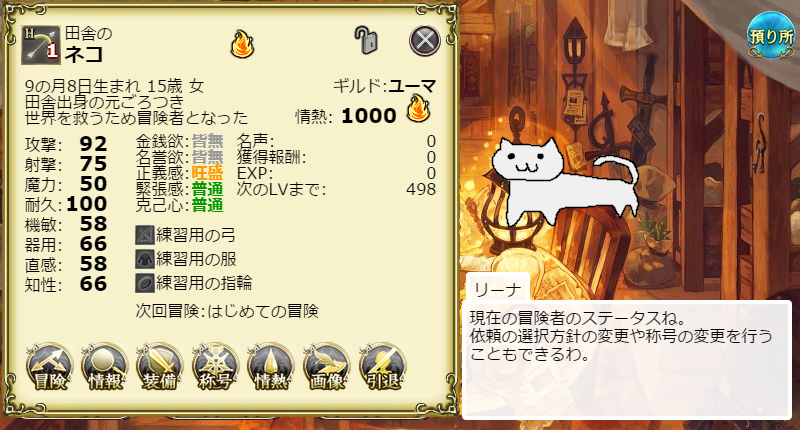Click the 預り所 storage orb button
The image size is (800, 430).
click(x=771, y=34)
